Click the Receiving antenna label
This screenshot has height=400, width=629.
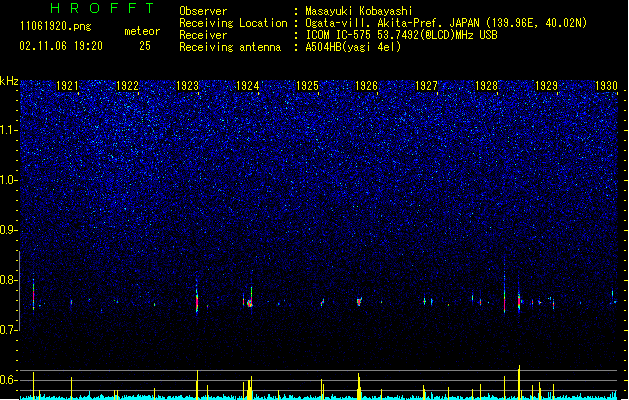coord(230,47)
